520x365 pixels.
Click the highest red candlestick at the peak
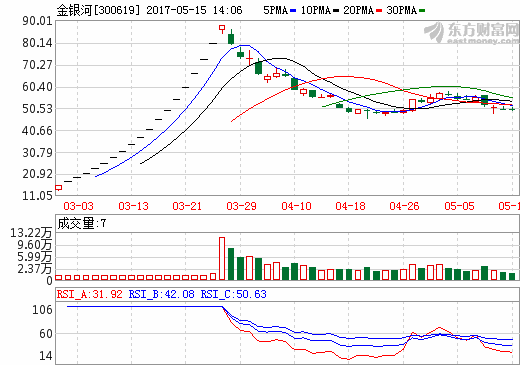click(222, 29)
